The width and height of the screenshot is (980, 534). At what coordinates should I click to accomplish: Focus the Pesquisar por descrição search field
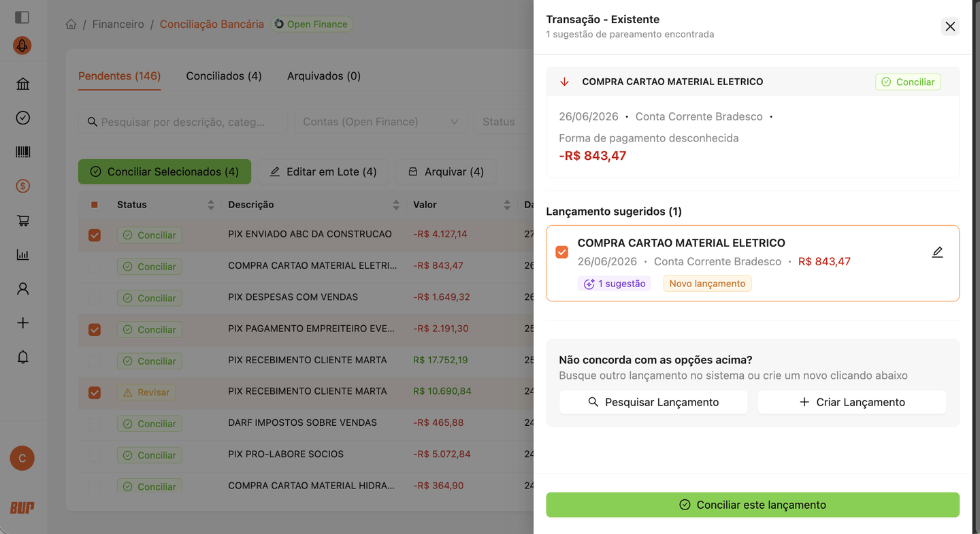click(183, 122)
